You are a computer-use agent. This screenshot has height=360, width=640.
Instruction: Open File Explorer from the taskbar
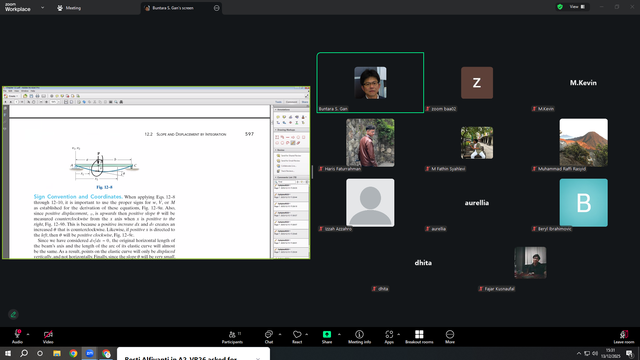(x=56, y=353)
